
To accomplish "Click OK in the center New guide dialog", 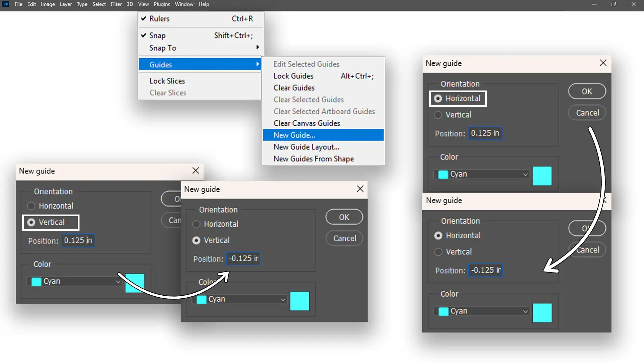I will click(x=344, y=217).
